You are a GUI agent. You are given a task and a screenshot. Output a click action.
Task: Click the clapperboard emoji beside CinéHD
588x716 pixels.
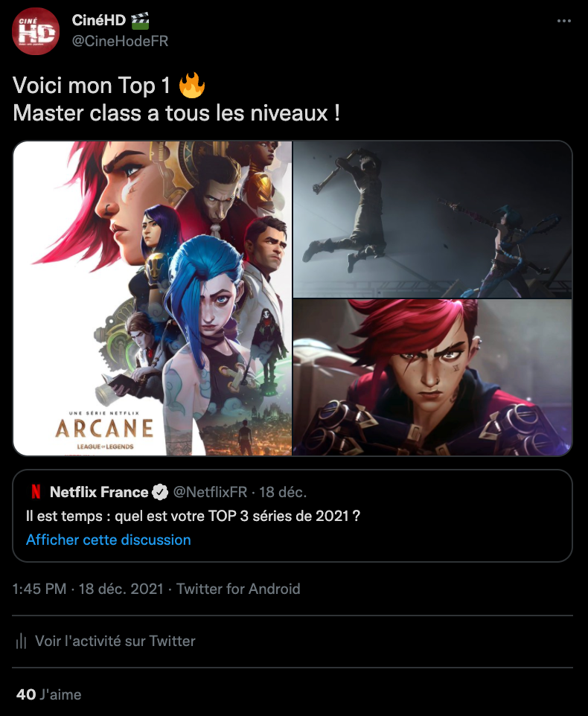click(140, 21)
